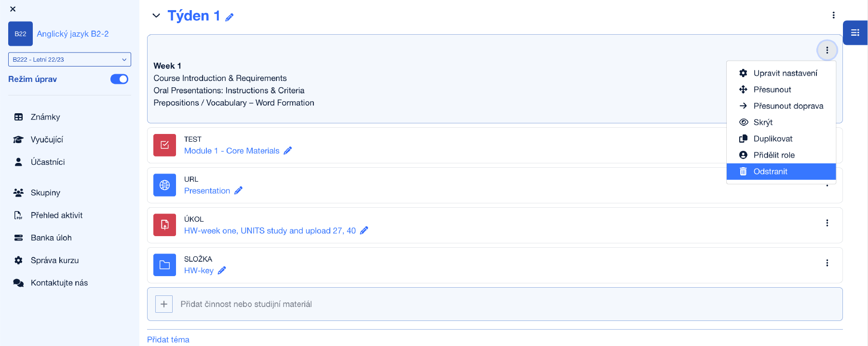Open the Presentation URL link
The height and width of the screenshot is (346, 868).
point(207,191)
